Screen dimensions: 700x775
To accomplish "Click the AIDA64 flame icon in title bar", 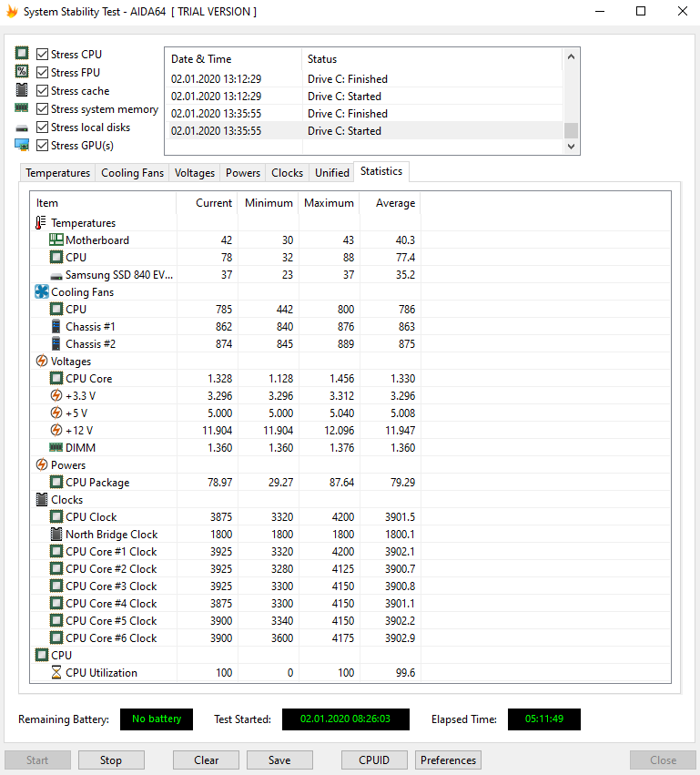I will (x=12, y=11).
